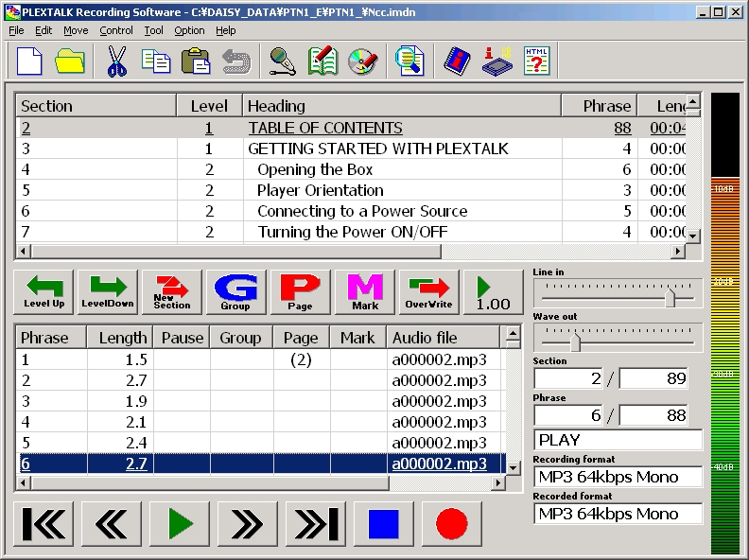The image size is (749, 560).
Task: Open the Edit menu
Action: click(44, 30)
